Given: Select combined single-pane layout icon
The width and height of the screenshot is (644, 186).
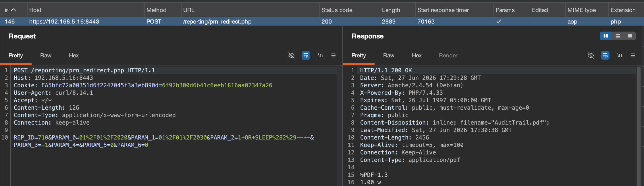Looking at the screenshot, I should click(x=630, y=36).
